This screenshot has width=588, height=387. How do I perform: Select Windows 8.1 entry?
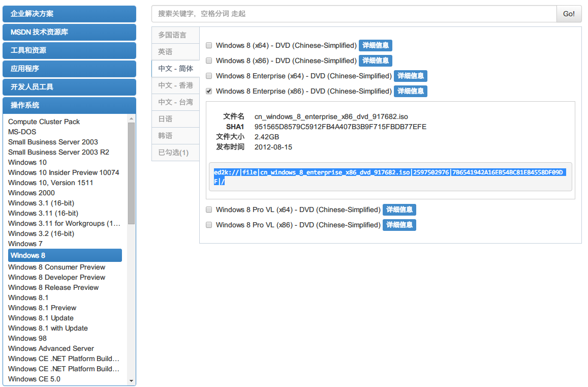point(28,297)
